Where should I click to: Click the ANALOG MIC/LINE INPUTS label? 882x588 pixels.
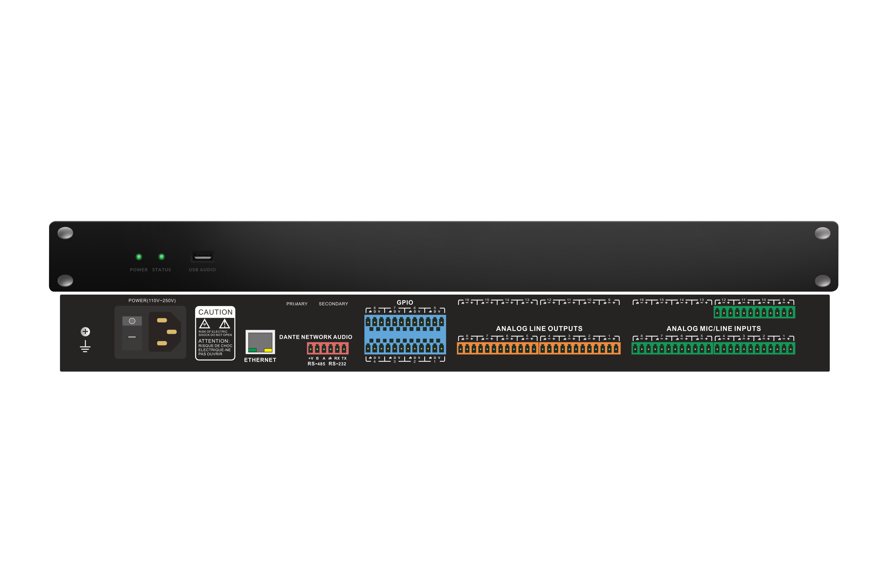coord(714,329)
